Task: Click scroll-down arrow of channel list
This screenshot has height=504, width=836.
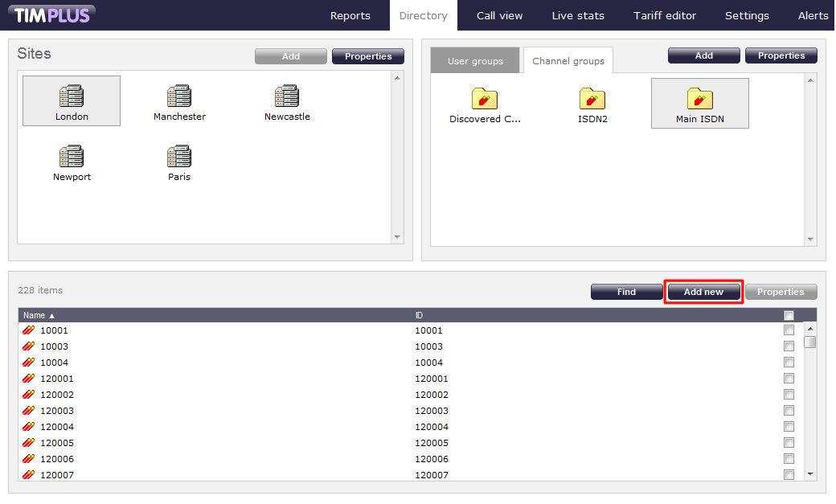Action: 810,474
